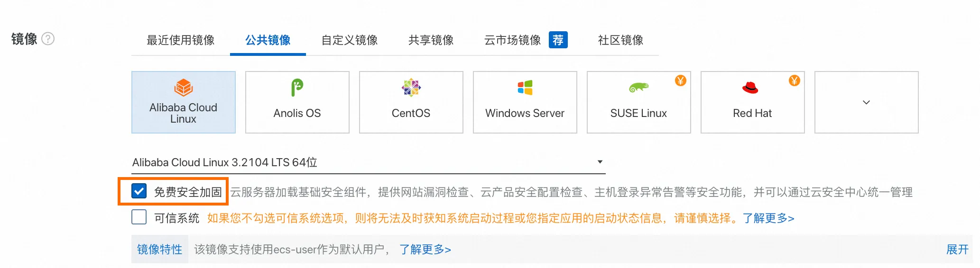Open the Alibaba Cloud Linux version dropdown

tap(369, 162)
